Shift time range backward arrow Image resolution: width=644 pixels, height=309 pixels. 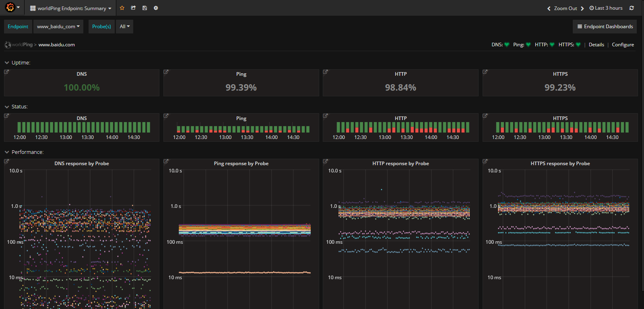(549, 8)
